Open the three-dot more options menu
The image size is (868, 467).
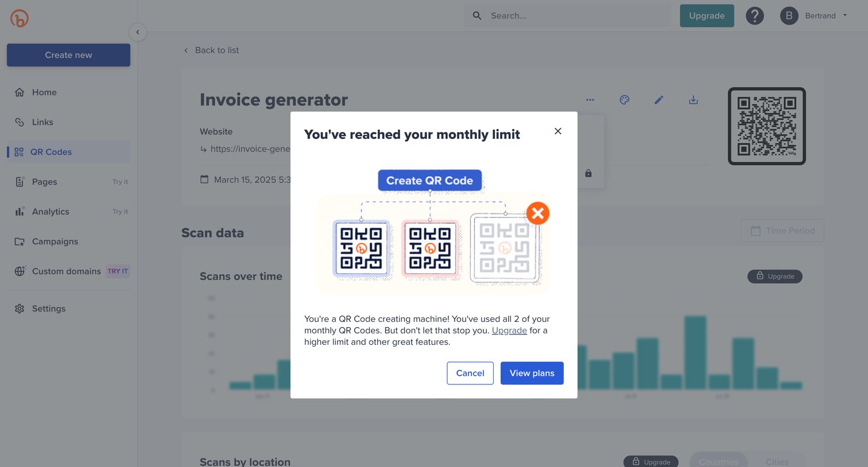(x=590, y=100)
